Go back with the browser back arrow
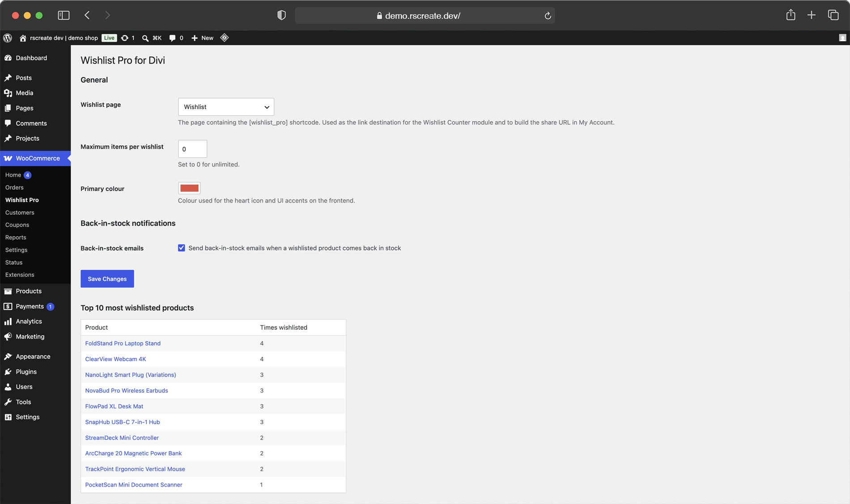 point(87,15)
